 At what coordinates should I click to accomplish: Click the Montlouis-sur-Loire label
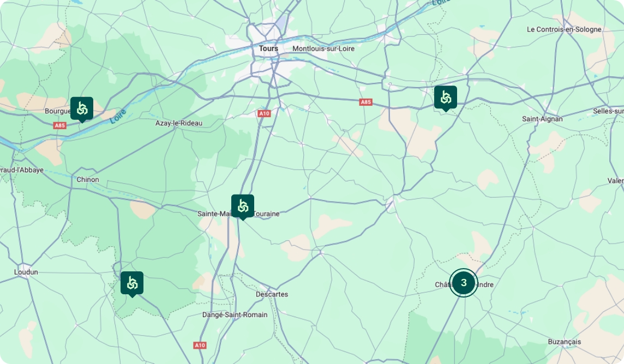(323, 48)
